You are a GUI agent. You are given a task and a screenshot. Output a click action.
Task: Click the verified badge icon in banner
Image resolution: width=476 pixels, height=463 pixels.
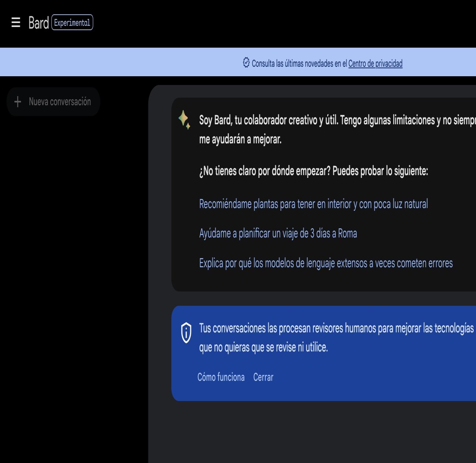click(246, 62)
